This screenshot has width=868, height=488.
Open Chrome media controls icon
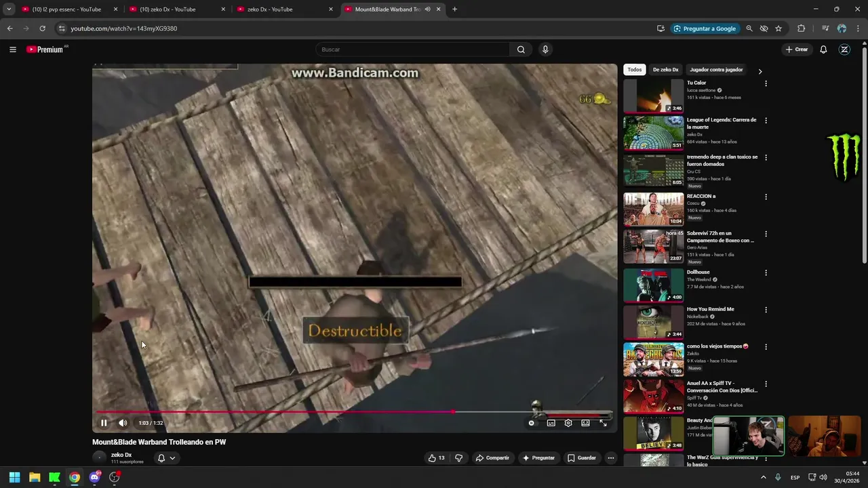pyautogui.click(x=825, y=28)
